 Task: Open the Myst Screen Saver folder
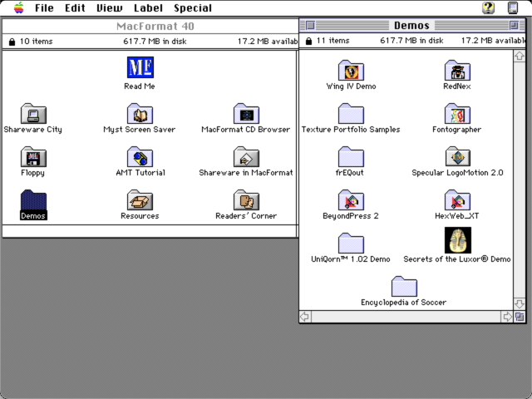tap(140, 114)
